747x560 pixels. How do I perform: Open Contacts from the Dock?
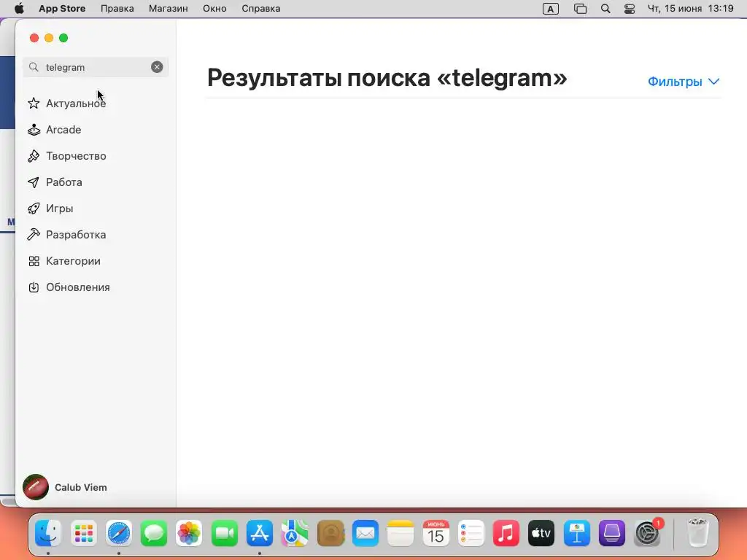330,533
